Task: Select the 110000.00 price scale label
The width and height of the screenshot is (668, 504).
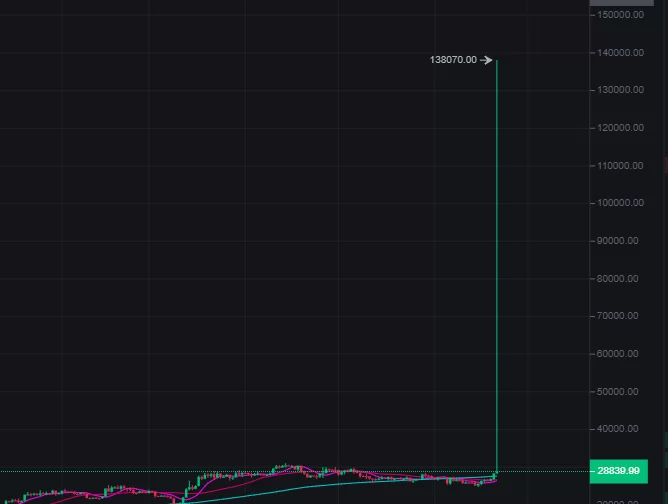Action: click(x=617, y=166)
